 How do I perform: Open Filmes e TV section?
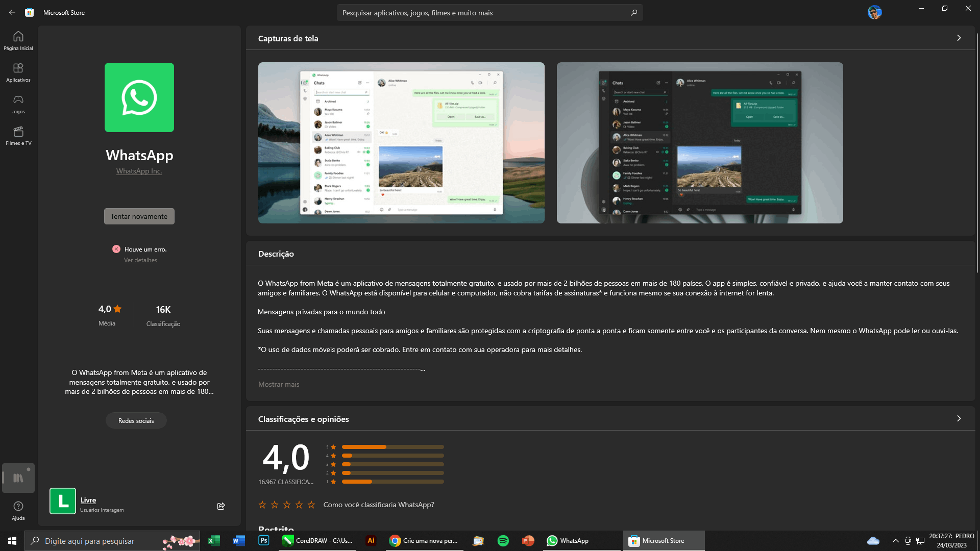(18, 136)
